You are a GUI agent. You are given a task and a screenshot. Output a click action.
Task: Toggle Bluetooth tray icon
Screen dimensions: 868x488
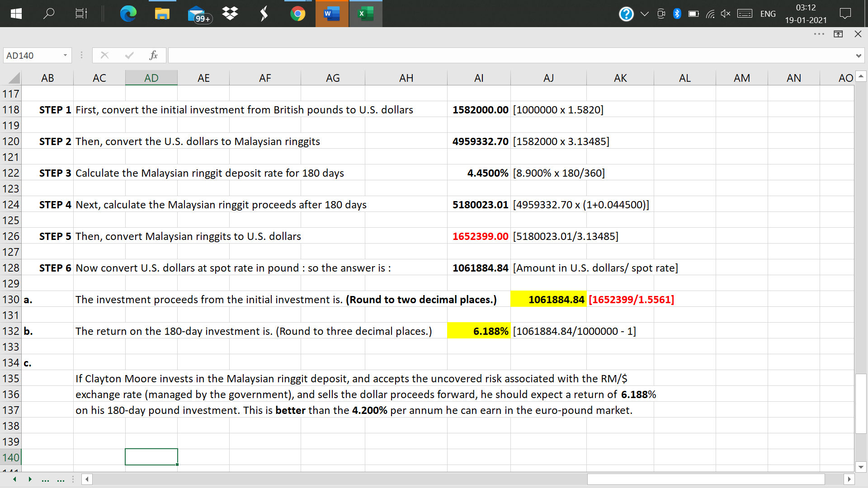(677, 14)
